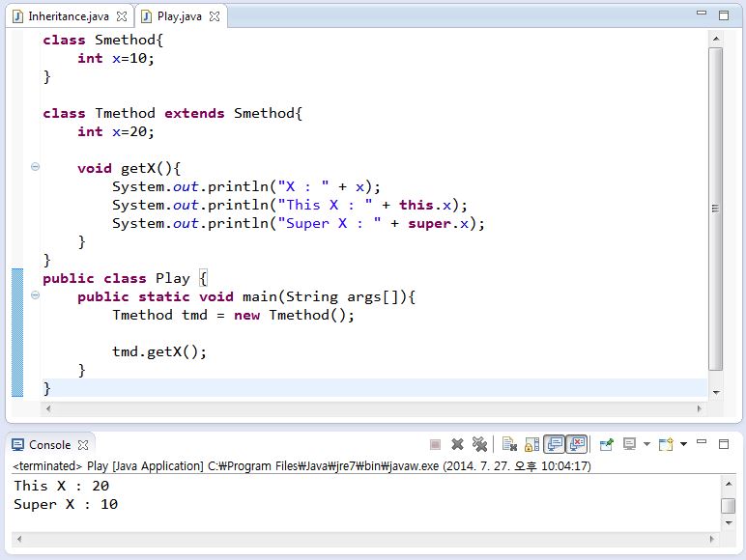Click the "int x=10;" code line
The height and width of the screenshot is (560, 746).
(x=116, y=59)
